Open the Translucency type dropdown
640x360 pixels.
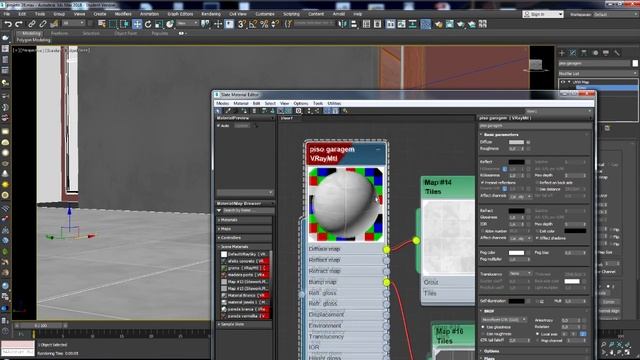520,273
